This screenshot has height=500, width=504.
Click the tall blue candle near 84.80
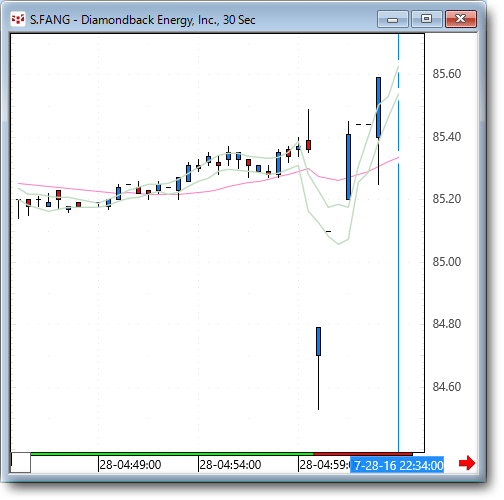[x=318, y=341]
